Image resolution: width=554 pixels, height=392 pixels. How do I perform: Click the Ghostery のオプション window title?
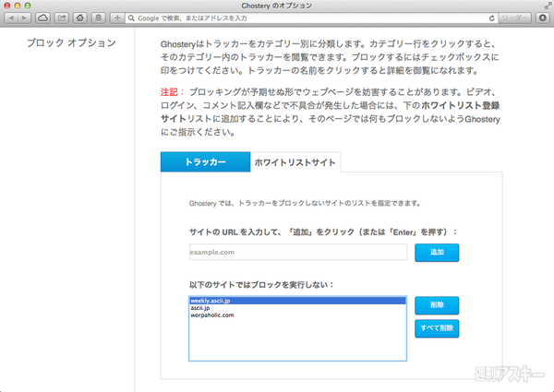(277, 6)
